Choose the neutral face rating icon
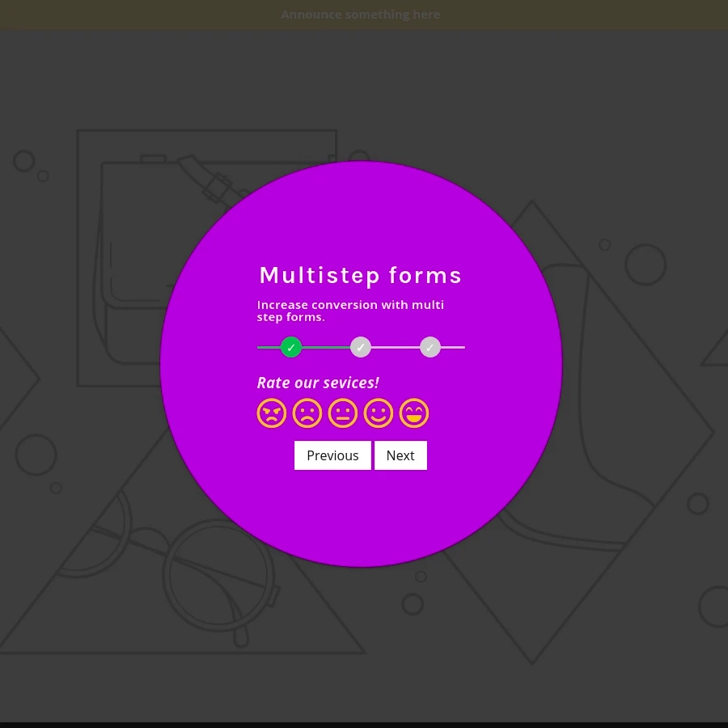Image resolution: width=728 pixels, height=728 pixels. (x=343, y=413)
